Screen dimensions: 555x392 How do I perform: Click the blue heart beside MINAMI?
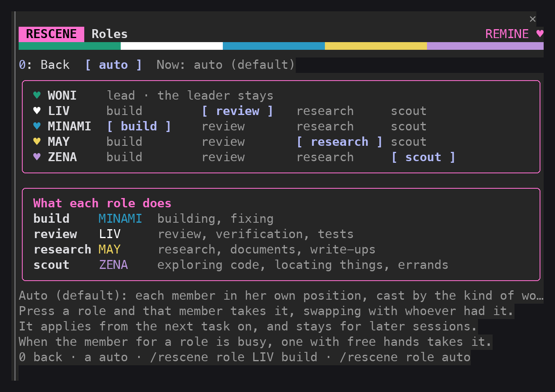(37, 126)
